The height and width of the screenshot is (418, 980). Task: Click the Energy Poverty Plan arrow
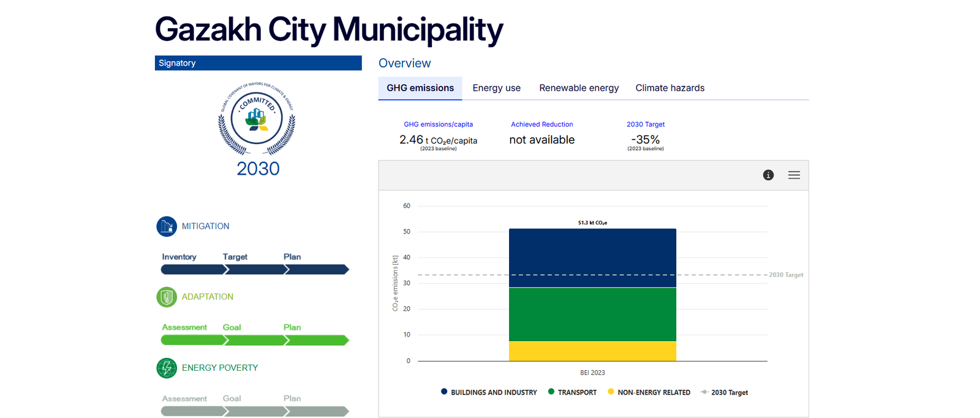pyautogui.click(x=317, y=411)
